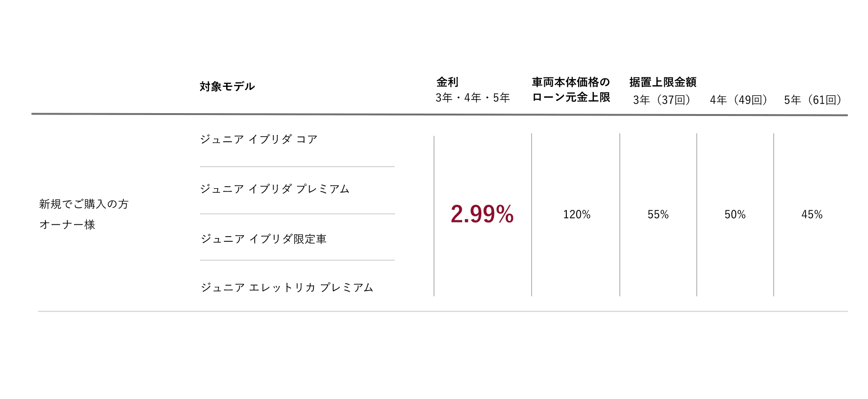
Task: Select the 55% deferred amount value
Action: pos(658,215)
